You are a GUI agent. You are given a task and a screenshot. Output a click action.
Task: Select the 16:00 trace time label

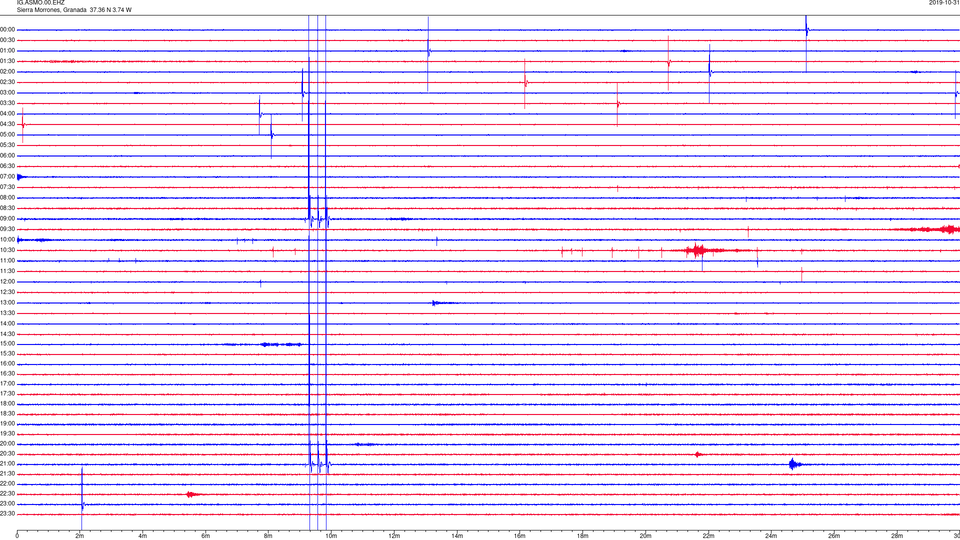pyautogui.click(x=7, y=364)
